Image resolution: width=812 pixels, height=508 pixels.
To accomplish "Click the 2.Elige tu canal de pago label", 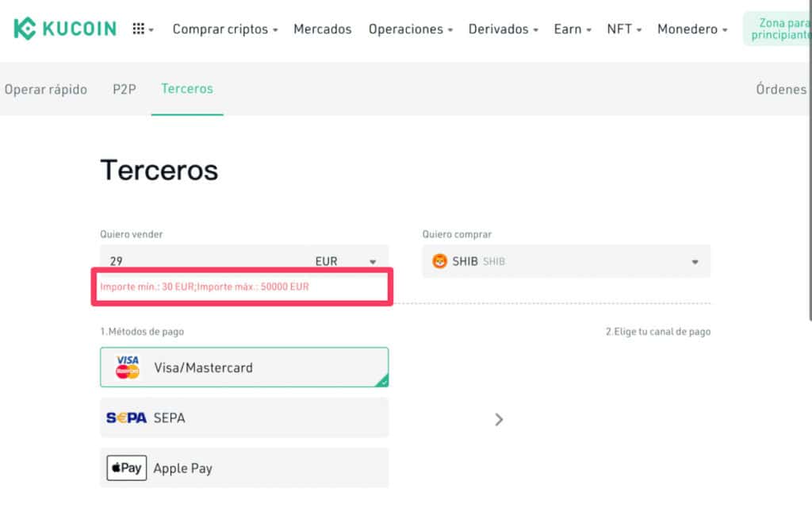I will click(x=658, y=332).
